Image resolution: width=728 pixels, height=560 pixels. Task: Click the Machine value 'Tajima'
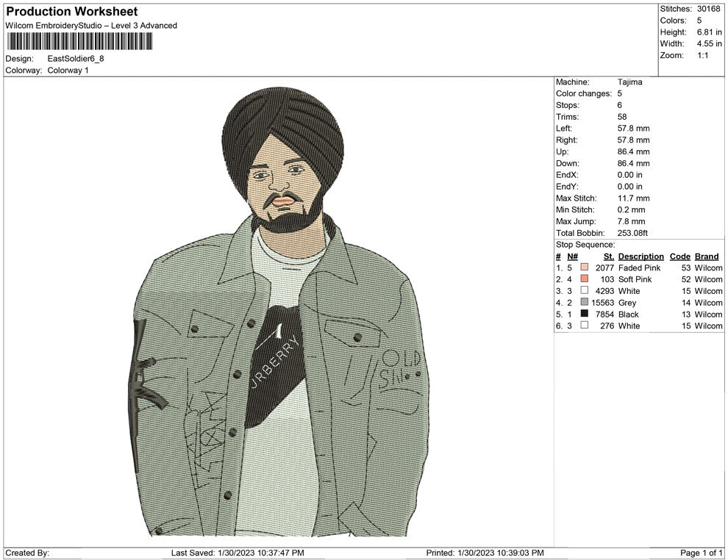[x=629, y=82]
